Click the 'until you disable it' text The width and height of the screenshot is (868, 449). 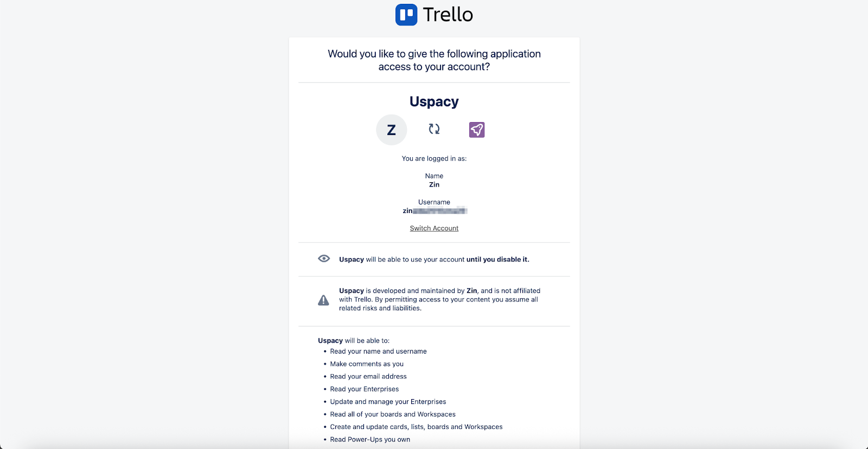click(x=497, y=259)
